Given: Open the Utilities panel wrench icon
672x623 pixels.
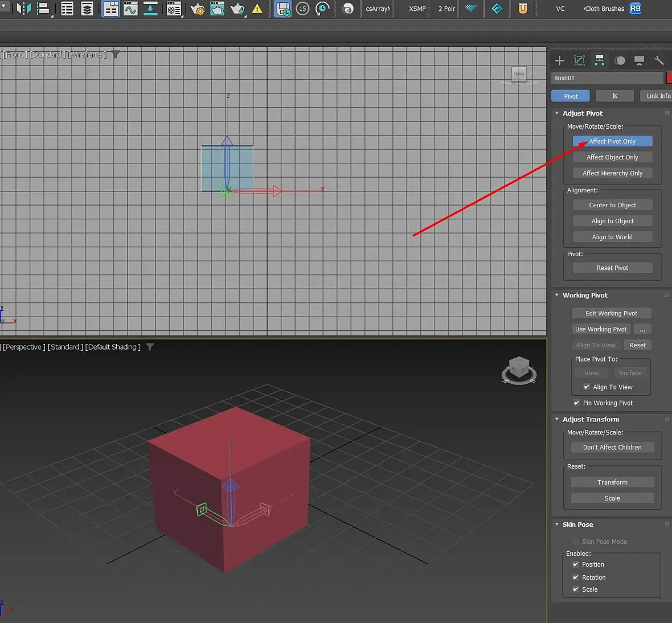Looking at the screenshot, I should tap(659, 60).
